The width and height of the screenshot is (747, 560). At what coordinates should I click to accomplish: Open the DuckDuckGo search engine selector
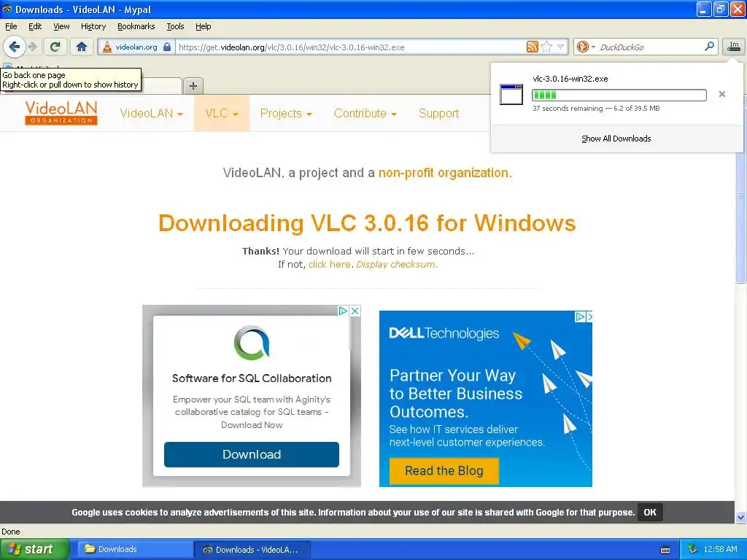(586, 47)
